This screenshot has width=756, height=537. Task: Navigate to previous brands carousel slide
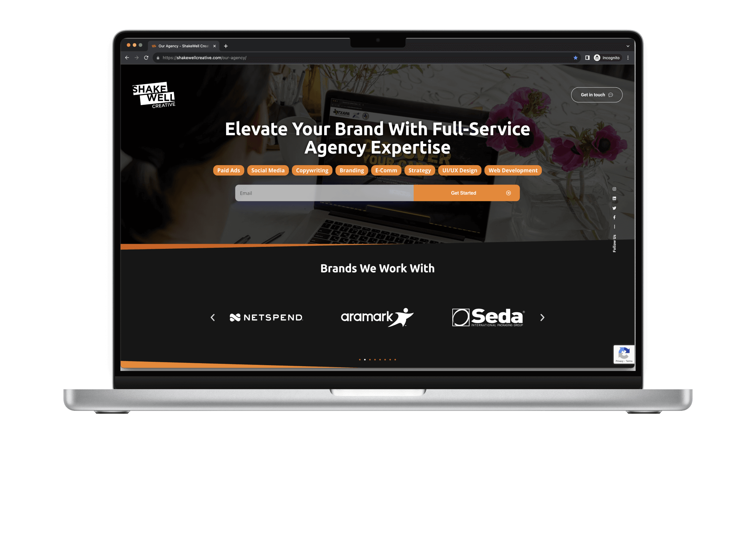coord(213,317)
